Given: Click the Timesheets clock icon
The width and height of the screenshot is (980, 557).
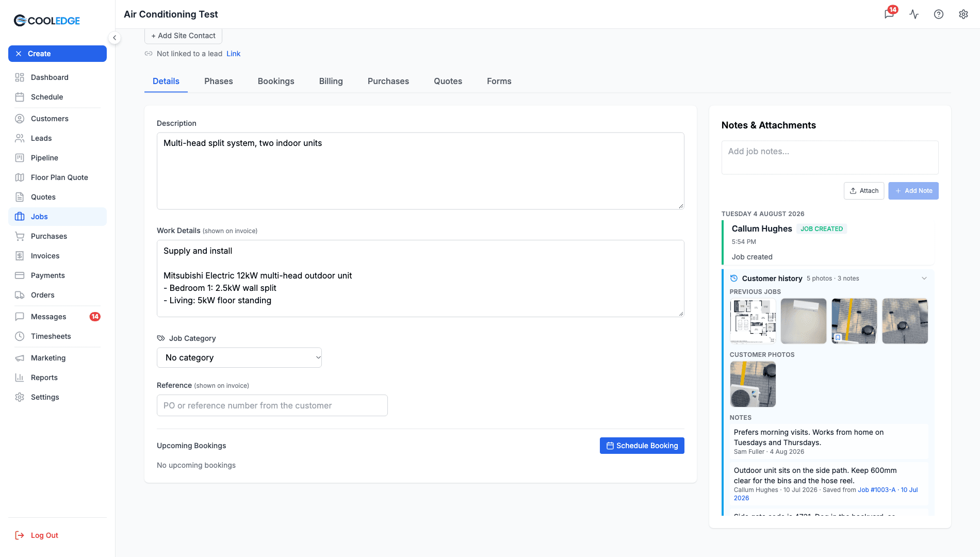Looking at the screenshot, I should click(x=20, y=336).
